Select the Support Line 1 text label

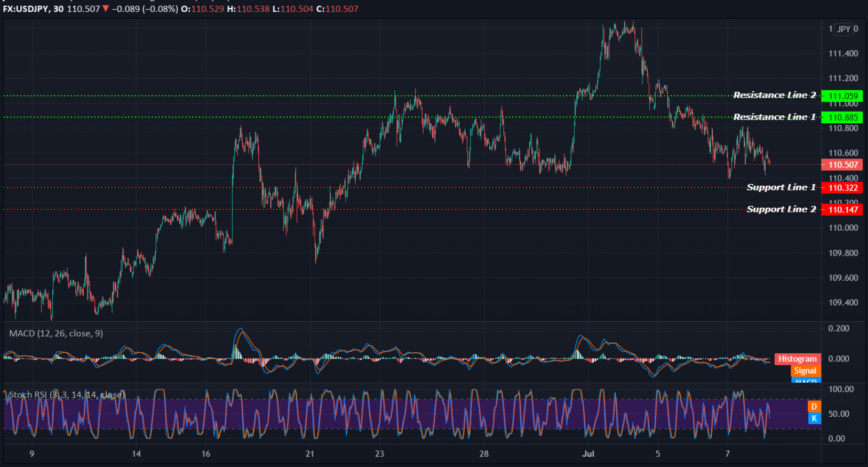(x=781, y=187)
